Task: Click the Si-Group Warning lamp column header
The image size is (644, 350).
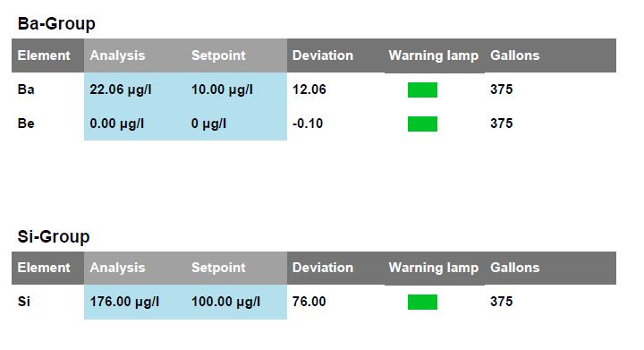Action: pyautogui.click(x=434, y=268)
